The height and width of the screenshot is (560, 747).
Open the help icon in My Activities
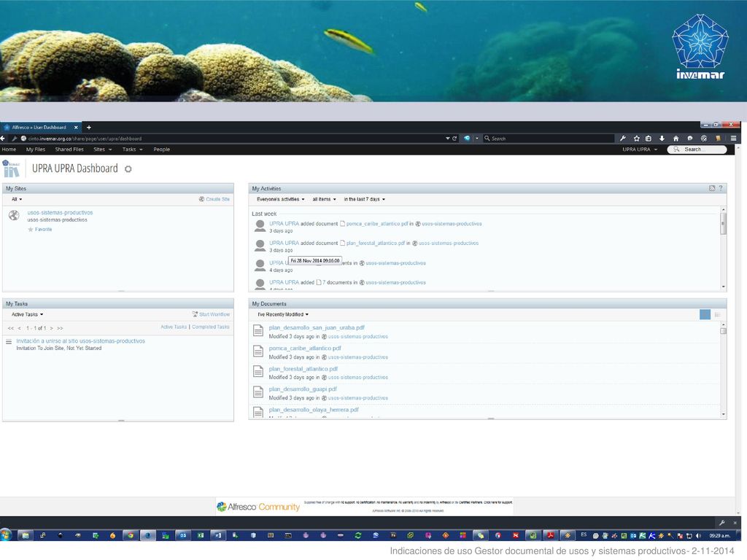tap(721, 188)
